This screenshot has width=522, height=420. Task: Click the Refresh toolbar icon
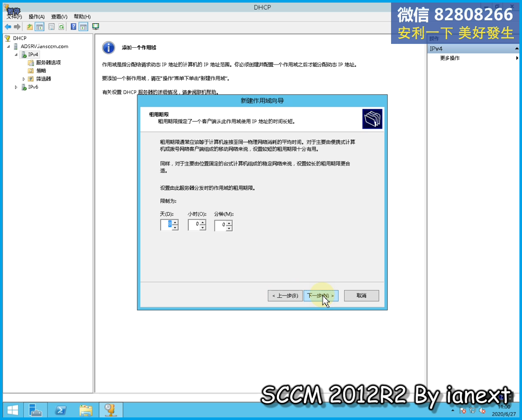click(62, 27)
